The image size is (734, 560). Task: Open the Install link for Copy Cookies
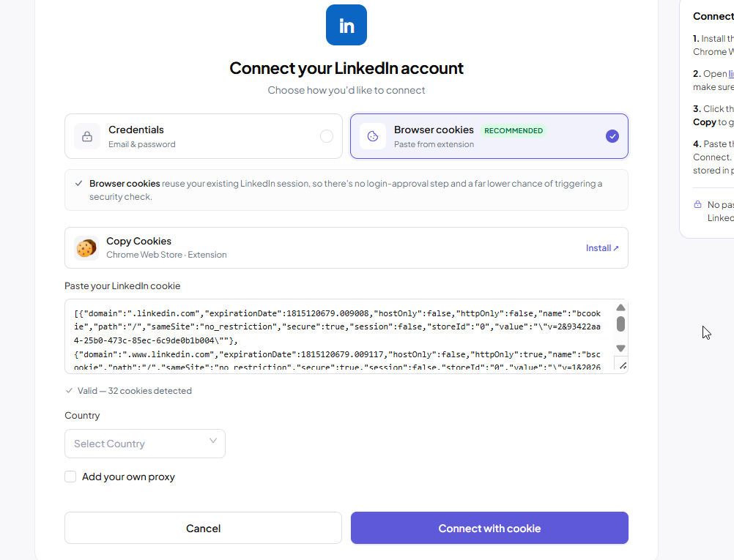(x=602, y=248)
